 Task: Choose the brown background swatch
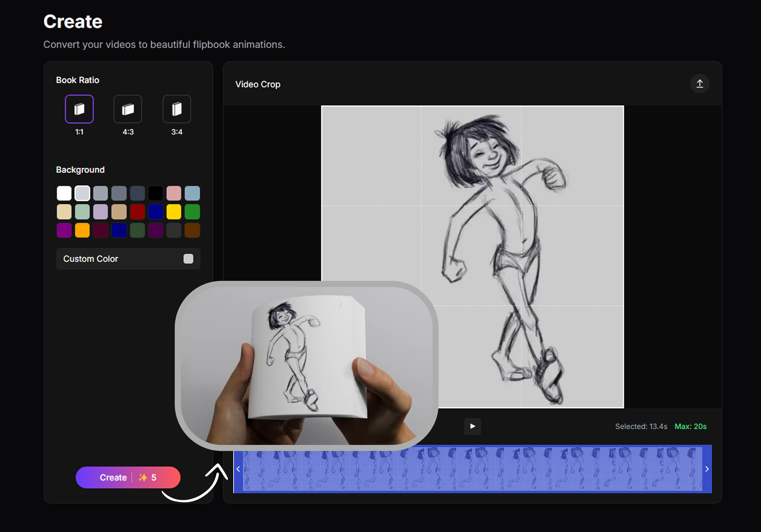[x=192, y=230]
